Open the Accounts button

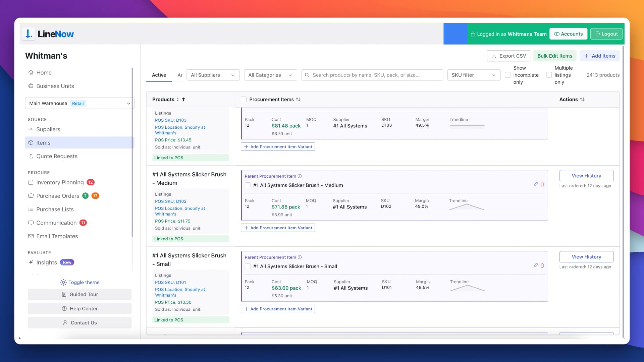pyautogui.click(x=568, y=34)
